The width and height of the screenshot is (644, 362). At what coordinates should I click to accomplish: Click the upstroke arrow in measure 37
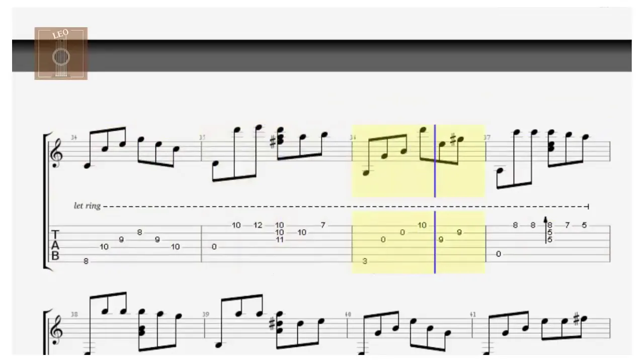(545, 230)
